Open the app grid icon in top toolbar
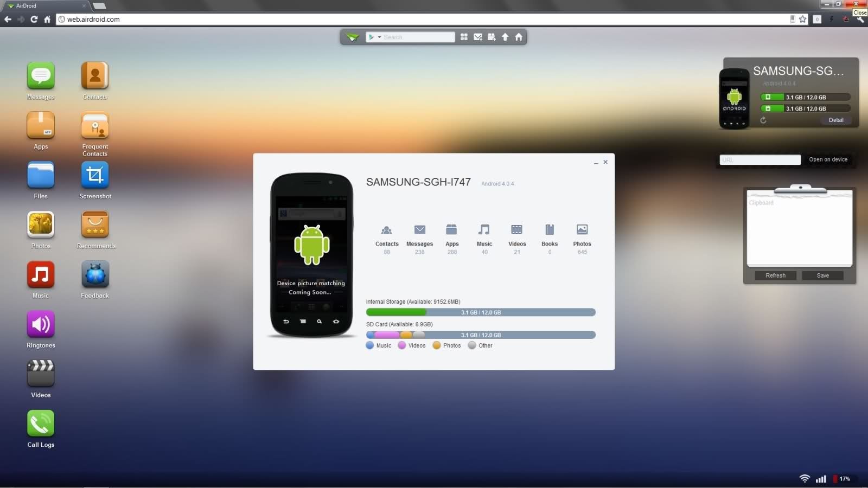The height and width of the screenshot is (488, 868). [464, 37]
